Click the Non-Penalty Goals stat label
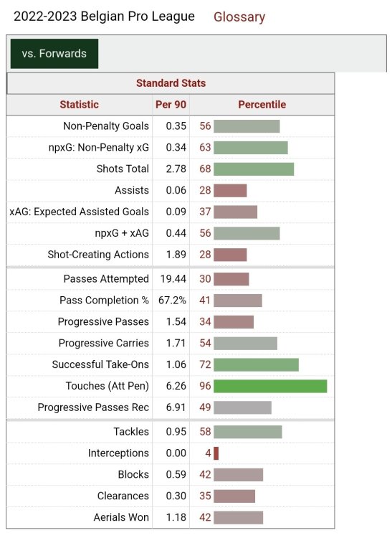Image resolution: width=392 pixels, height=538 pixels. 106,126
